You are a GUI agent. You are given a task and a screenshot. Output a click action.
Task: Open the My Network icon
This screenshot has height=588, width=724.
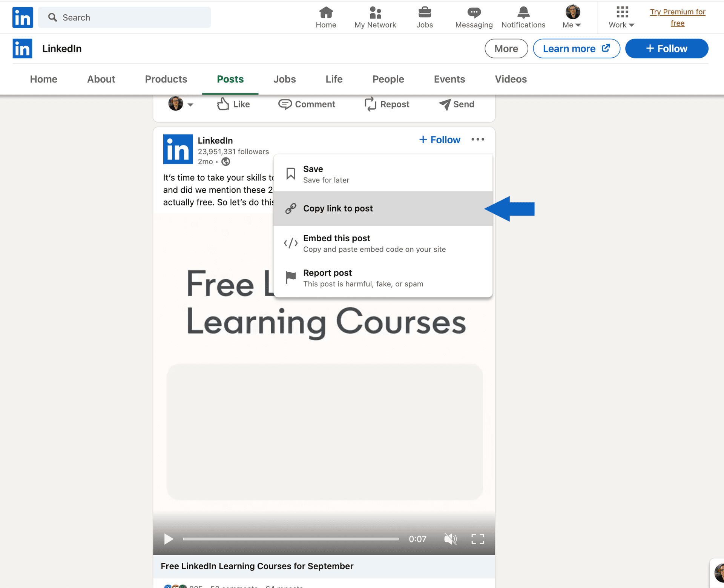click(375, 12)
